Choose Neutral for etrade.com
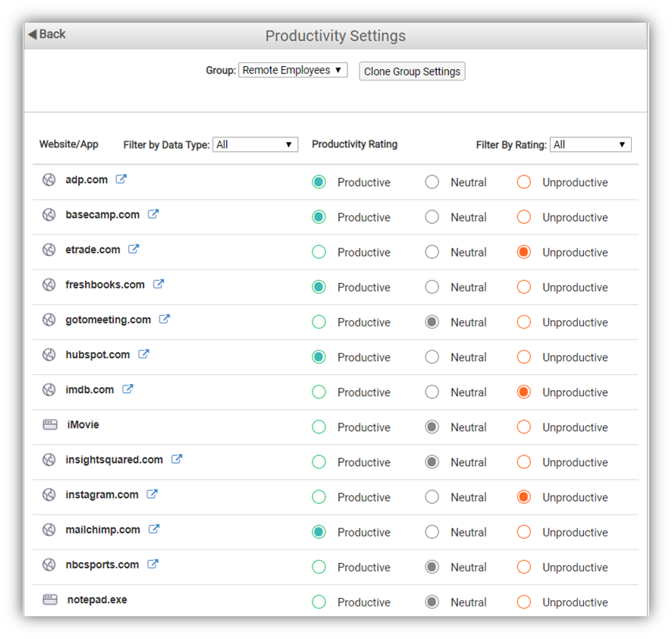 tap(432, 252)
